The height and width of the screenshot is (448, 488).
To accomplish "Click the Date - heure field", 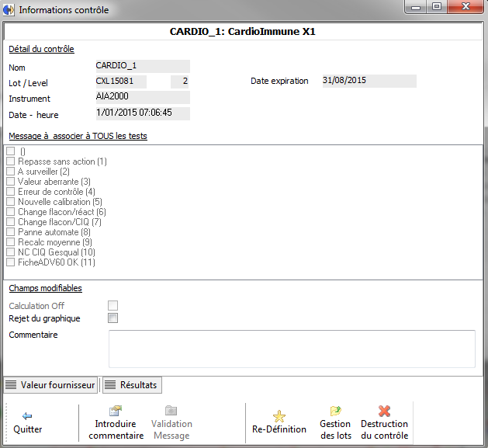I will click(143, 113).
